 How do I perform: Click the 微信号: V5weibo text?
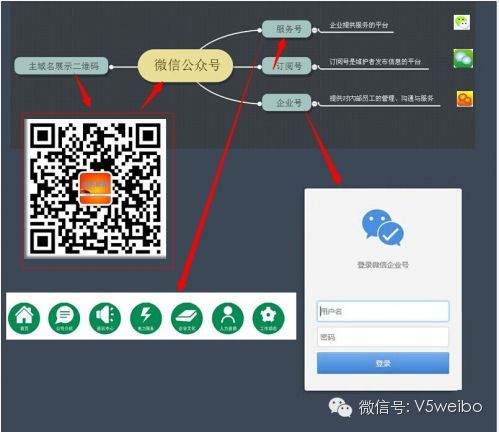pyautogui.click(x=421, y=407)
